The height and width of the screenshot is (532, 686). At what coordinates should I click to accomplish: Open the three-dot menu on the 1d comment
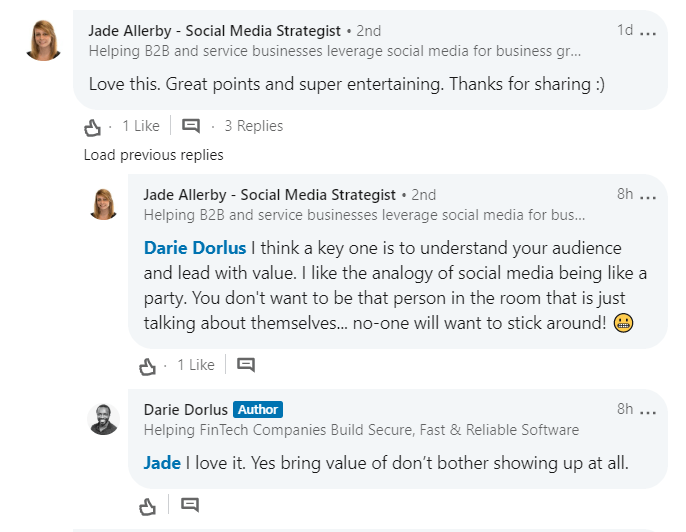pyautogui.click(x=648, y=33)
